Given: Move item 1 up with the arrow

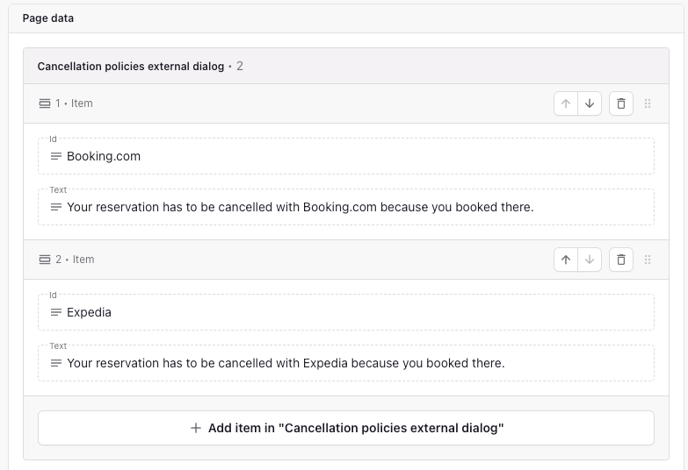Looking at the screenshot, I should (x=566, y=103).
